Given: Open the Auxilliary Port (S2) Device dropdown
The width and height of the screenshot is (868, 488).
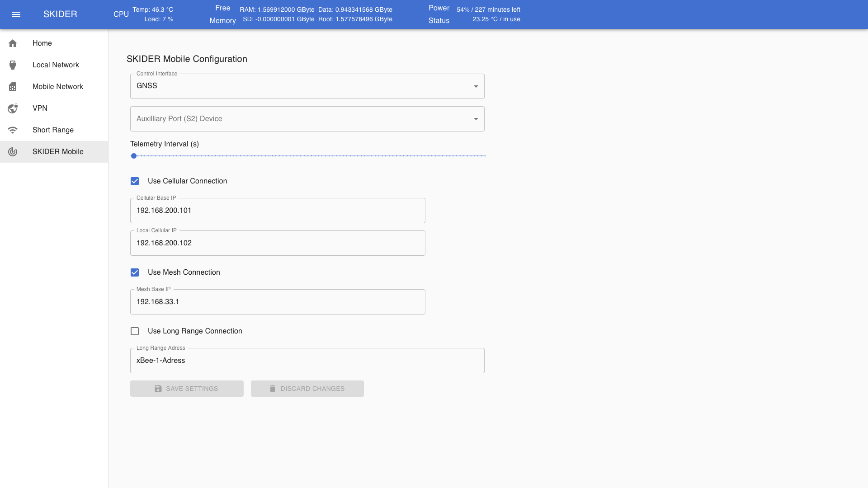Looking at the screenshot, I should 307,119.
